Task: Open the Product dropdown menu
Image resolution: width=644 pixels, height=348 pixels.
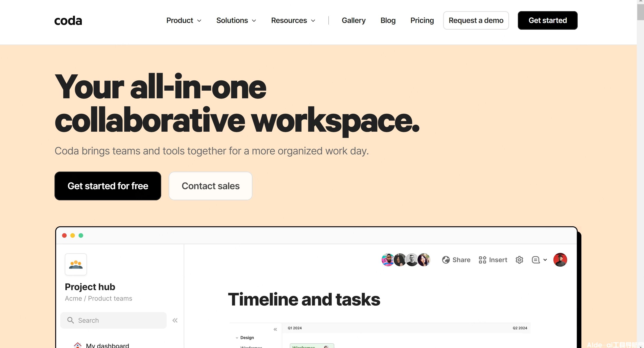Action: [x=184, y=20]
